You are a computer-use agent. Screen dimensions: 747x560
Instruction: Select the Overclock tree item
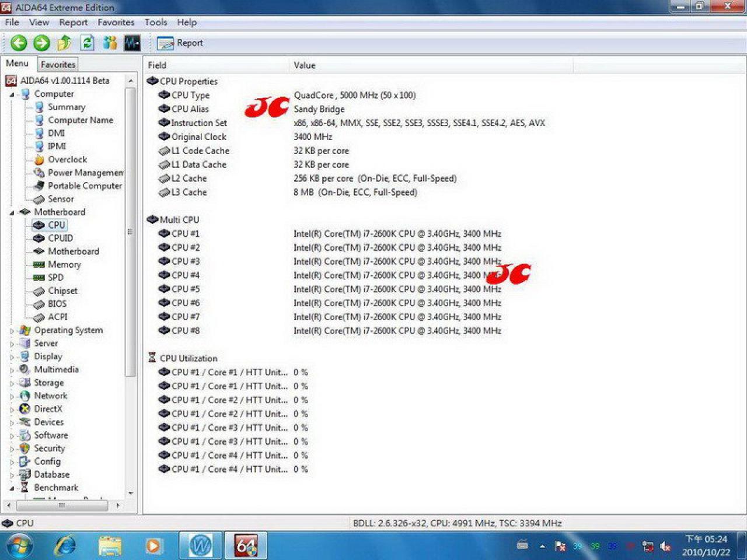67,159
